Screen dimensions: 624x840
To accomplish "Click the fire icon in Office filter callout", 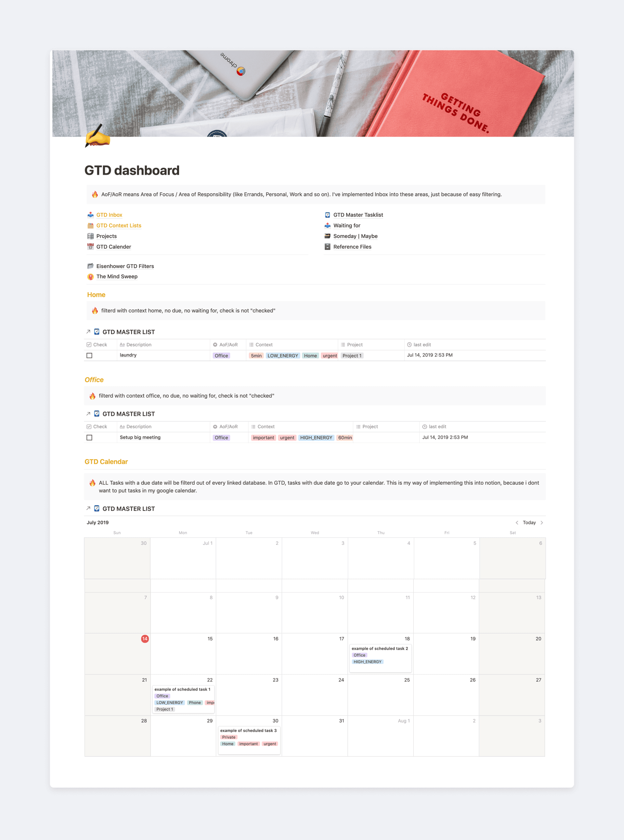I will point(93,396).
